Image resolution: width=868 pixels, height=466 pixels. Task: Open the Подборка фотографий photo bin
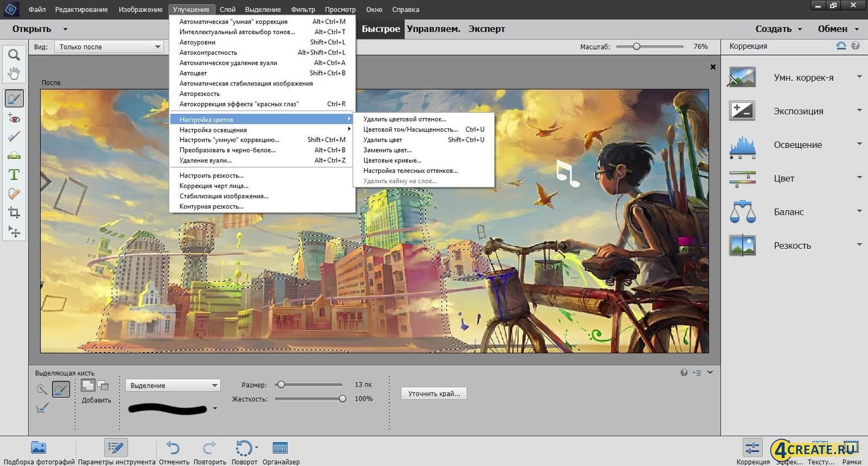coord(38,452)
